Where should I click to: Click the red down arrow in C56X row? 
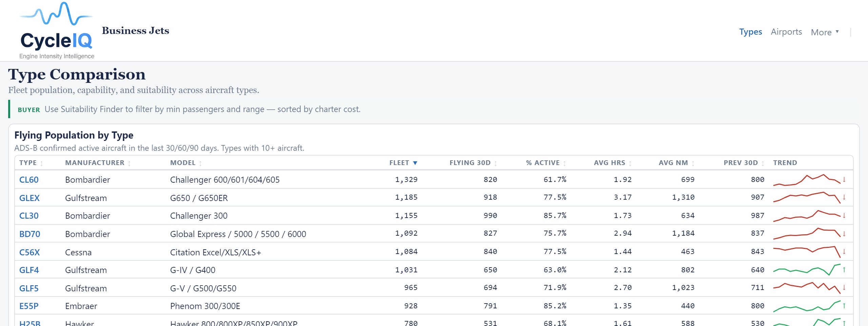click(844, 252)
